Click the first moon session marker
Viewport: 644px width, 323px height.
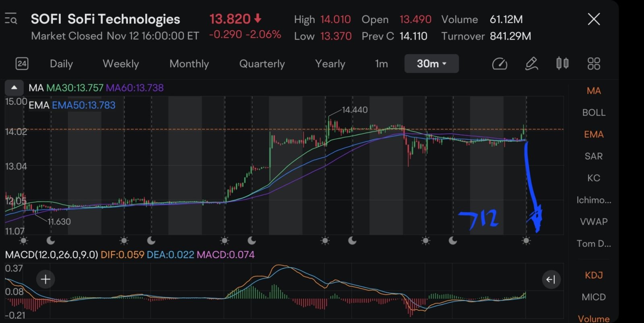point(51,241)
